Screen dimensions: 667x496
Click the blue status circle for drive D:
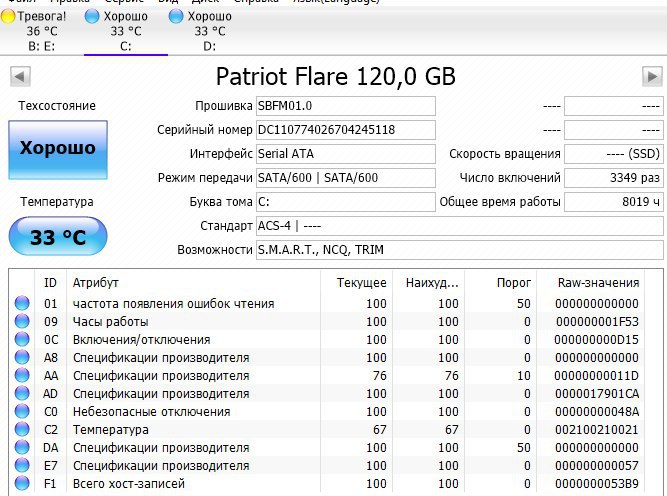[x=176, y=16]
